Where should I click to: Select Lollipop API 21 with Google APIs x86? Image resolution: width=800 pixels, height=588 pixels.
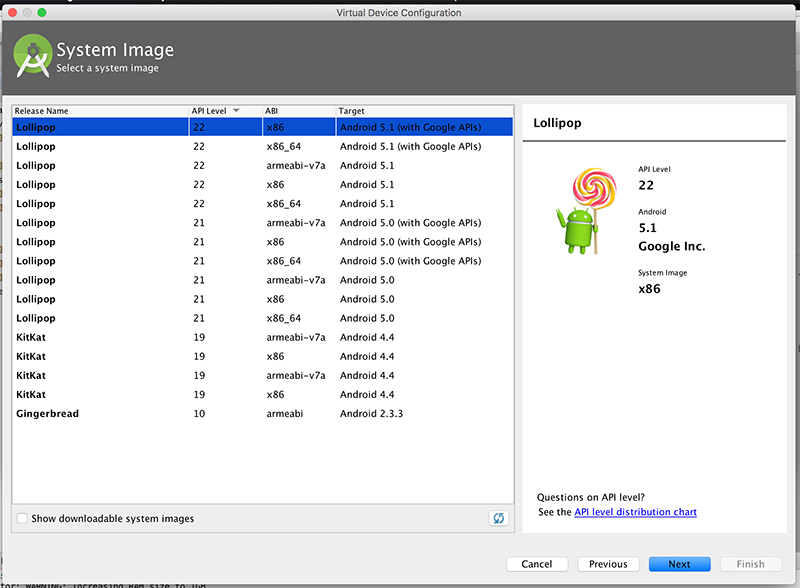[x=200, y=241]
